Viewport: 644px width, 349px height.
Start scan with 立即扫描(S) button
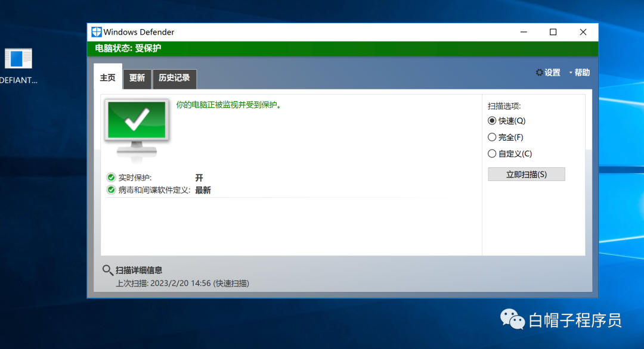526,174
